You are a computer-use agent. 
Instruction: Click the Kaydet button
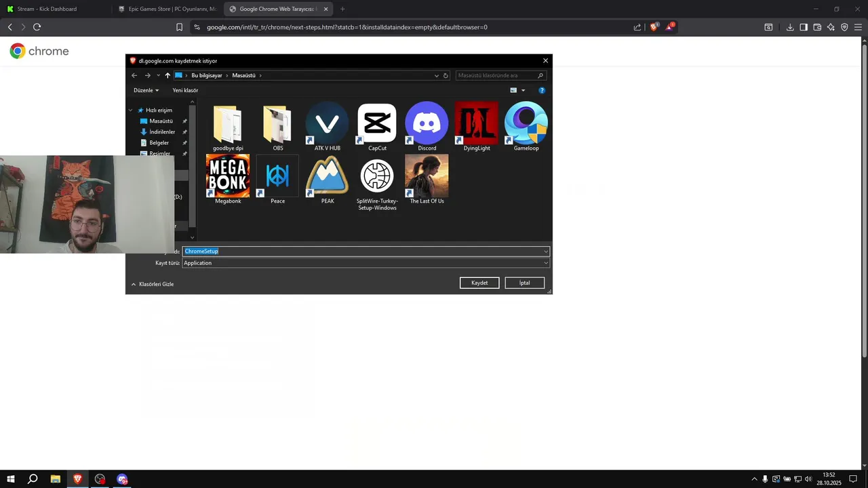[x=479, y=283]
